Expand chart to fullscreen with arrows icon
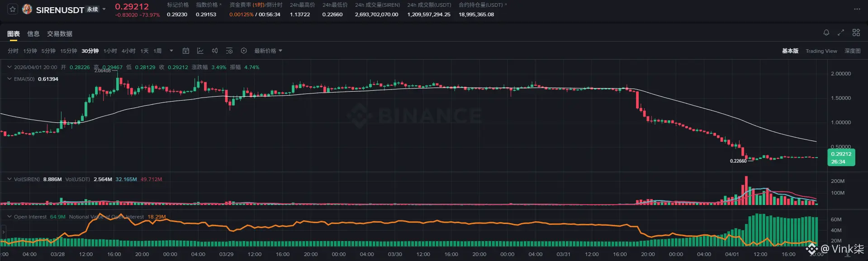 click(841, 33)
